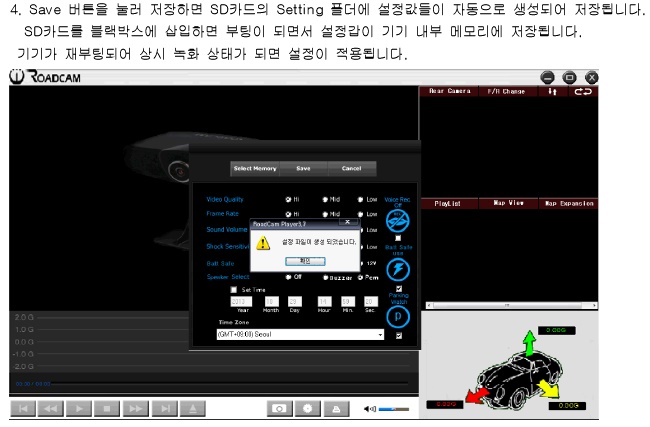
Task: Close the RoadCam Player3.7 message dialog
Action: [348, 222]
